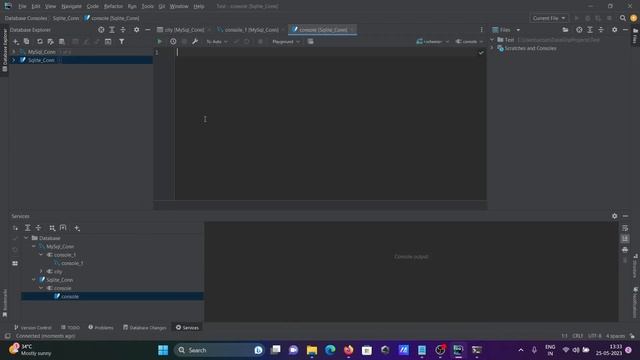
Task: Collapse Database node in Services tree
Action: pos(26,238)
